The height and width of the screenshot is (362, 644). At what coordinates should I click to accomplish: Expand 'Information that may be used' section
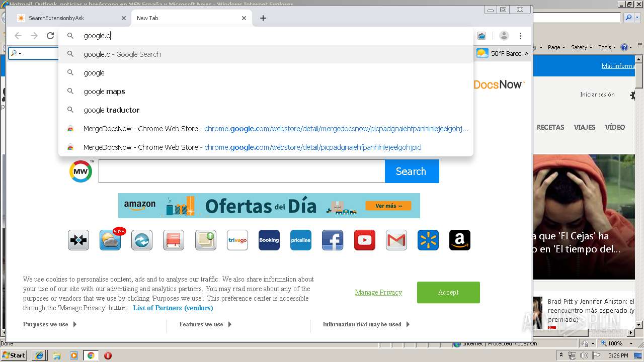pos(366,324)
